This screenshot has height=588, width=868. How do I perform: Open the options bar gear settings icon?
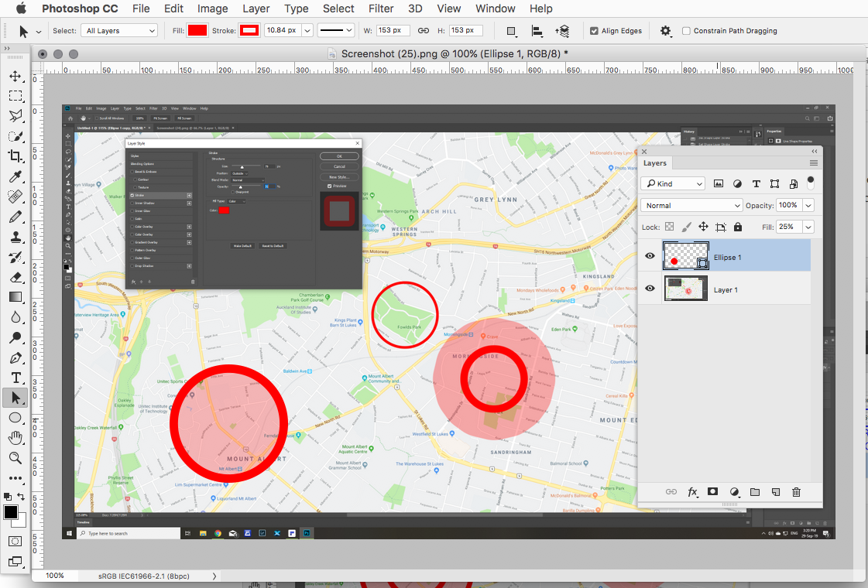click(664, 30)
